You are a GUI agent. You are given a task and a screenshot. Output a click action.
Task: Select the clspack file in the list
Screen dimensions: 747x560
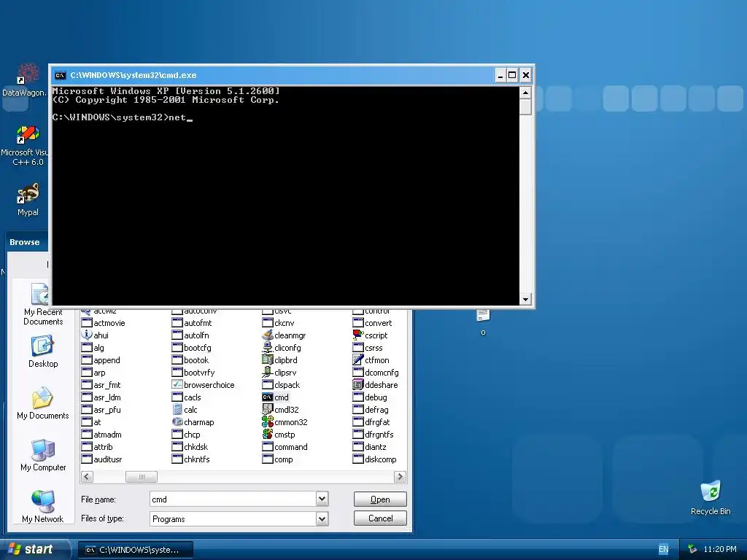(x=281, y=385)
